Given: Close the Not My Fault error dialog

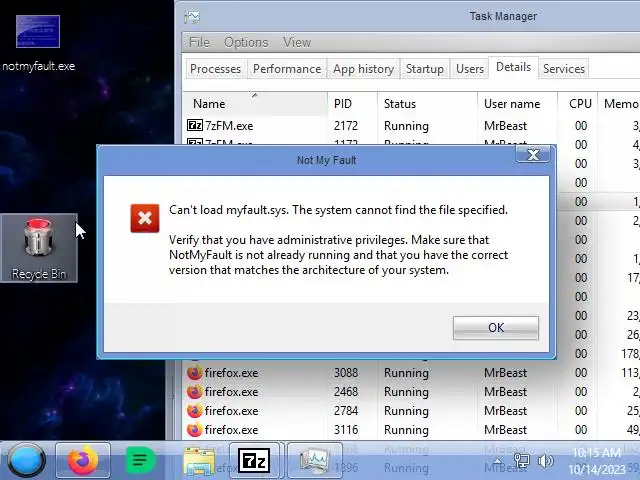Looking at the screenshot, I should point(533,154).
